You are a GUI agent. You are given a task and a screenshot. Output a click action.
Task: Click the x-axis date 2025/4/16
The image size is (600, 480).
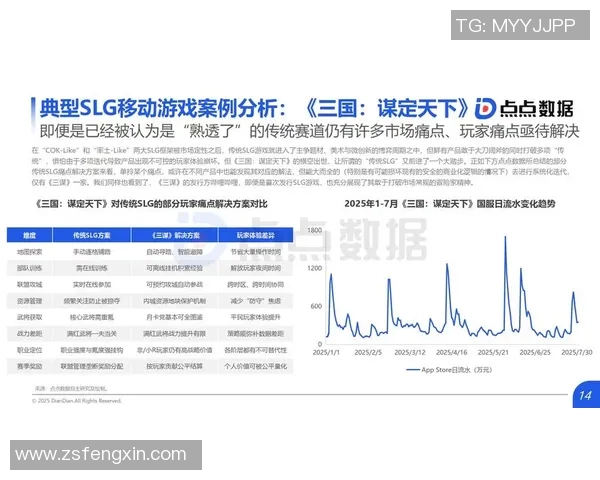point(452,352)
